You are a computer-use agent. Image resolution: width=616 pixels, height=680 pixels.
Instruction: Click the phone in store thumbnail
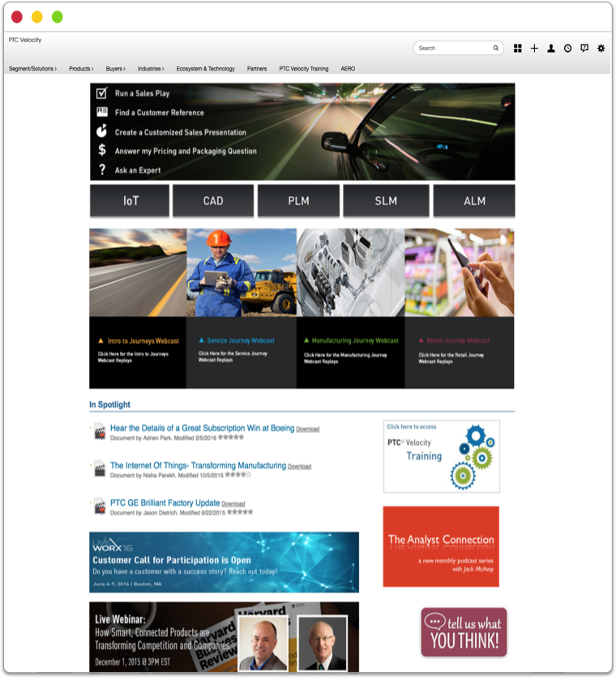pyautogui.click(x=460, y=272)
